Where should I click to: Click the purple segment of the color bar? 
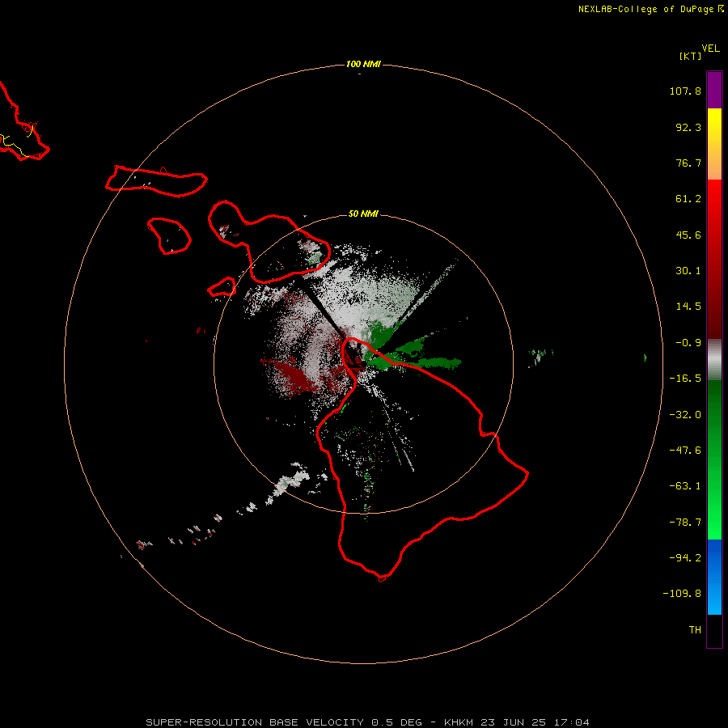714,90
